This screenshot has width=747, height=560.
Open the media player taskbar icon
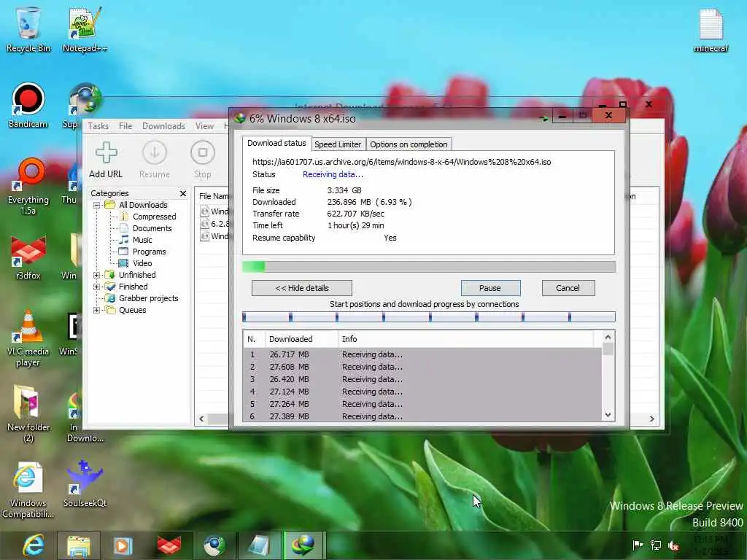click(x=123, y=545)
